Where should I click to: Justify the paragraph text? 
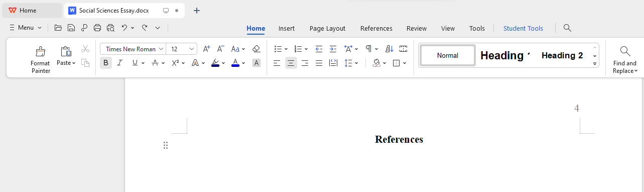(x=319, y=63)
